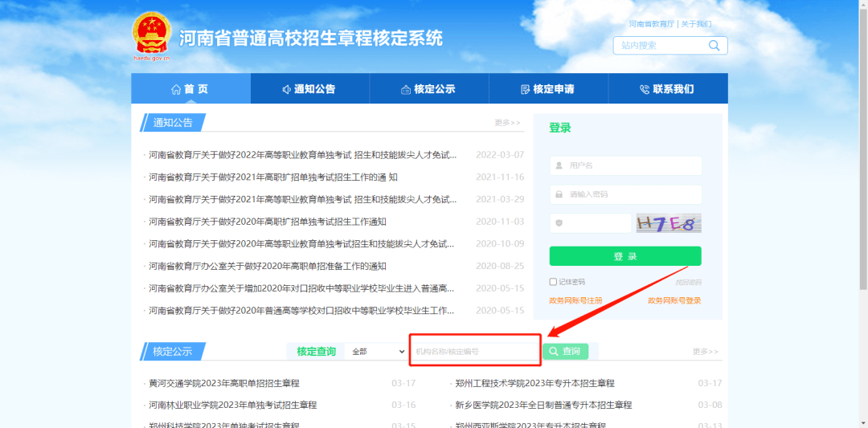
Task: Open 新乡医学院2023年全日制普通专升本招生章程
Action: click(543, 405)
